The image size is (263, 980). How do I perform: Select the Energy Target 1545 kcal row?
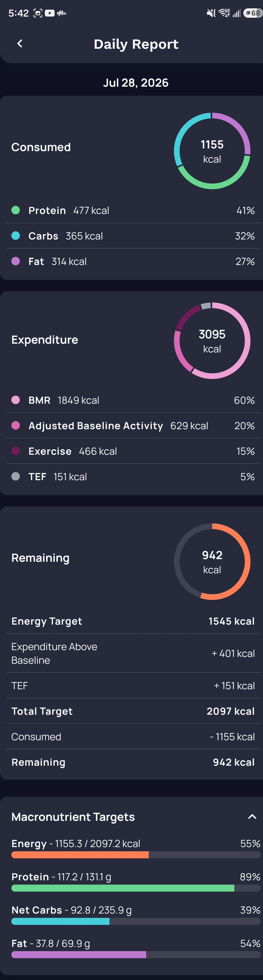[x=133, y=621]
